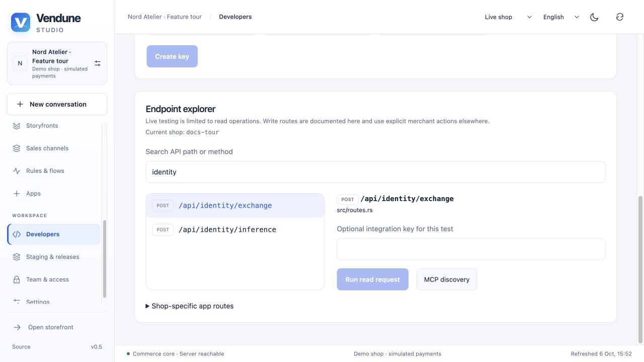
Task: Click the v0.5 version label
Action: [x=96, y=347]
